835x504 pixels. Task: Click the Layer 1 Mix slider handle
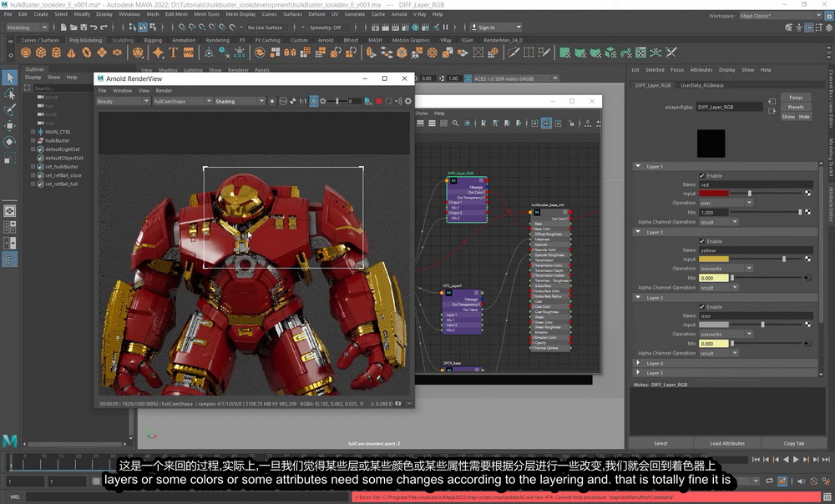click(800, 212)
